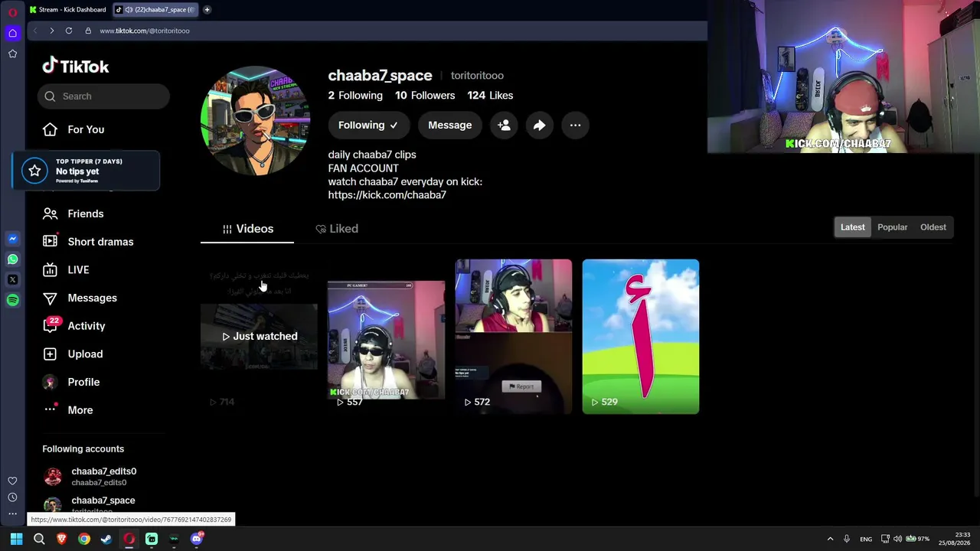Sort videos by Oldest
Image resolution: width=980 pixels, height=551 pixels.
pyautogui.click(x=933, y=227)
